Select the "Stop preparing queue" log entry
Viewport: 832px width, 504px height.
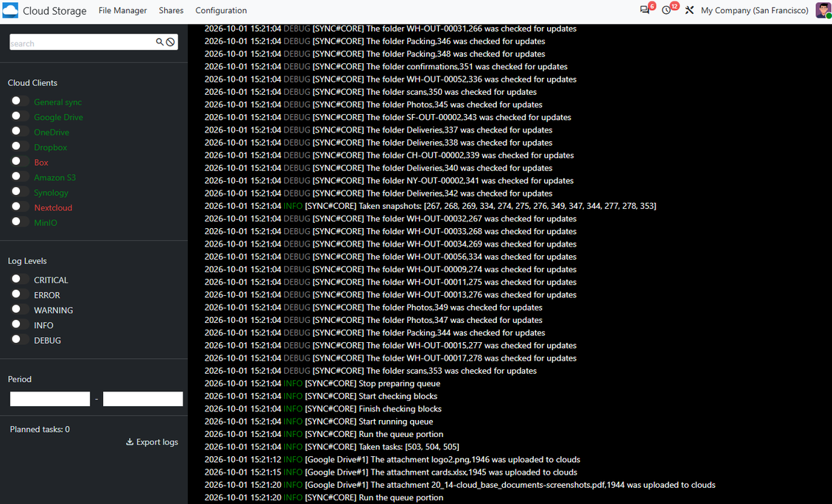322,383
